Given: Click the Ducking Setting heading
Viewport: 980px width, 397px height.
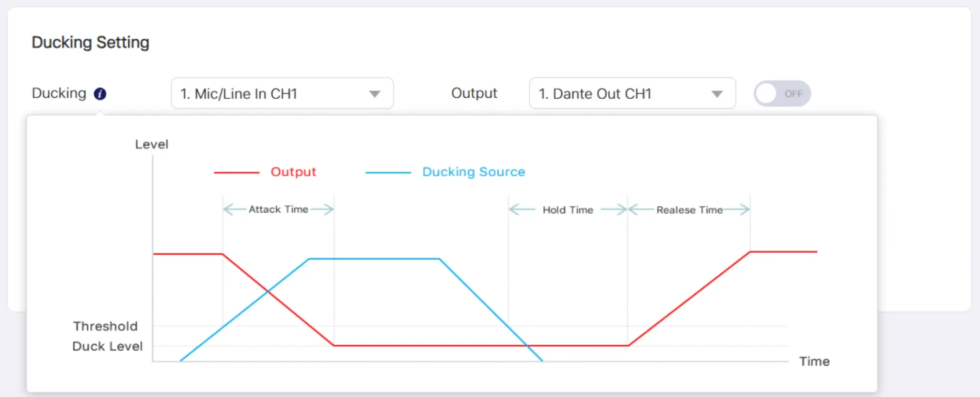Looking at the screenshot, I should click(x=90, y=42).
